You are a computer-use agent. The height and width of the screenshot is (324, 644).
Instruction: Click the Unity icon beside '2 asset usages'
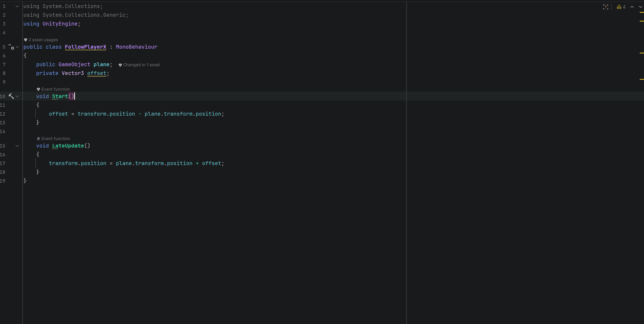26,40
